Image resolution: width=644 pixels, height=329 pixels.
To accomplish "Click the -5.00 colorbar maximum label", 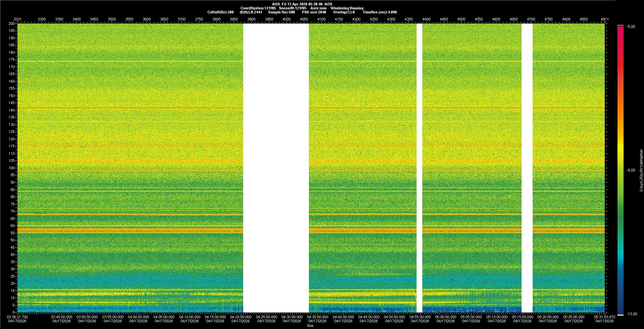I will 631,27.
